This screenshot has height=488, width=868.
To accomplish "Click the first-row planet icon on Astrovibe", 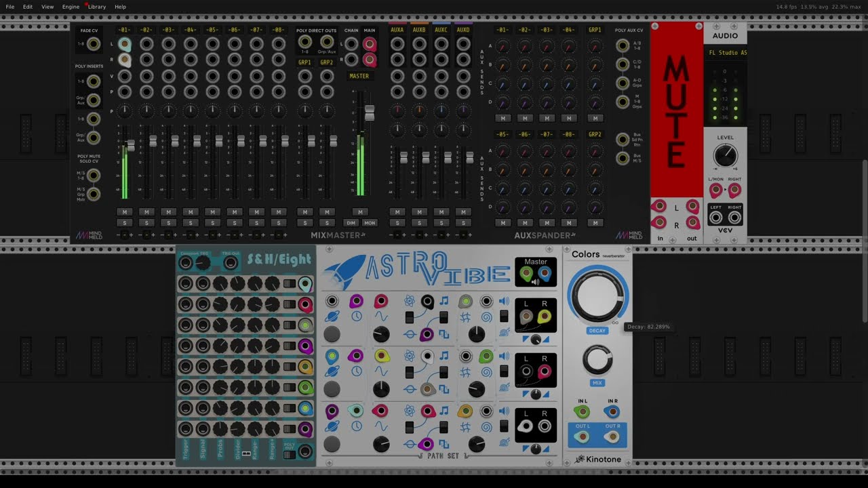I will coord(332,317).
